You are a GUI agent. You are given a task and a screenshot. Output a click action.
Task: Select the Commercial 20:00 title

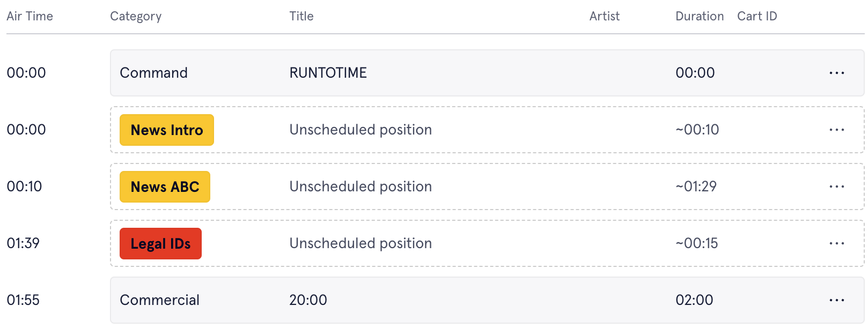pos(308,300)
